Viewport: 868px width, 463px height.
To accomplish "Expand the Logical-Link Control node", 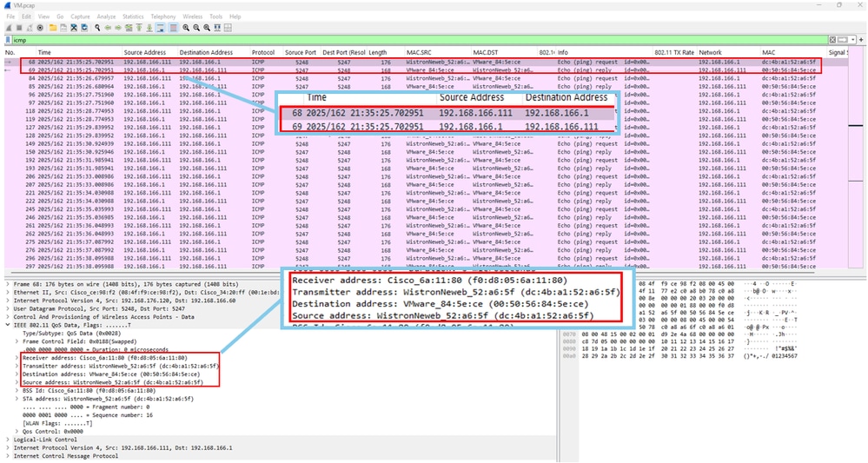I will point(8,440).
